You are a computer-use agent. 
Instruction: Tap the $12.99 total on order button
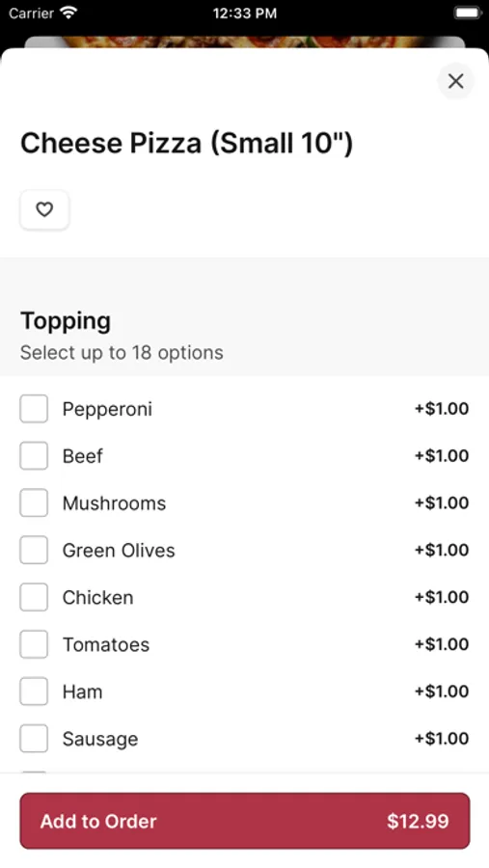(x=418, y=821)
